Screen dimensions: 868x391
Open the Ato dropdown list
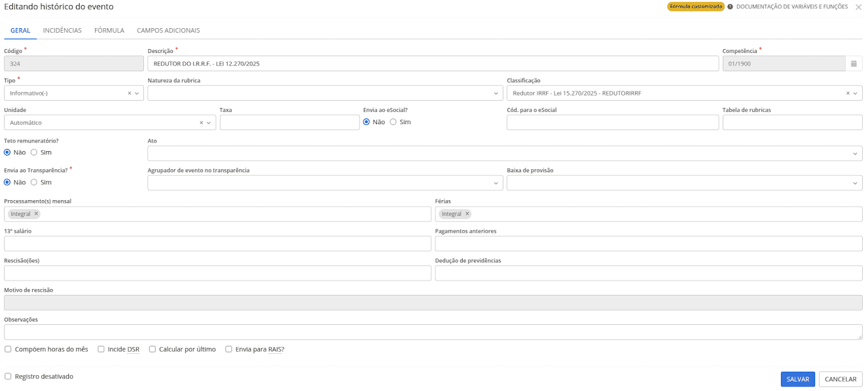click(x=855, y=154)
